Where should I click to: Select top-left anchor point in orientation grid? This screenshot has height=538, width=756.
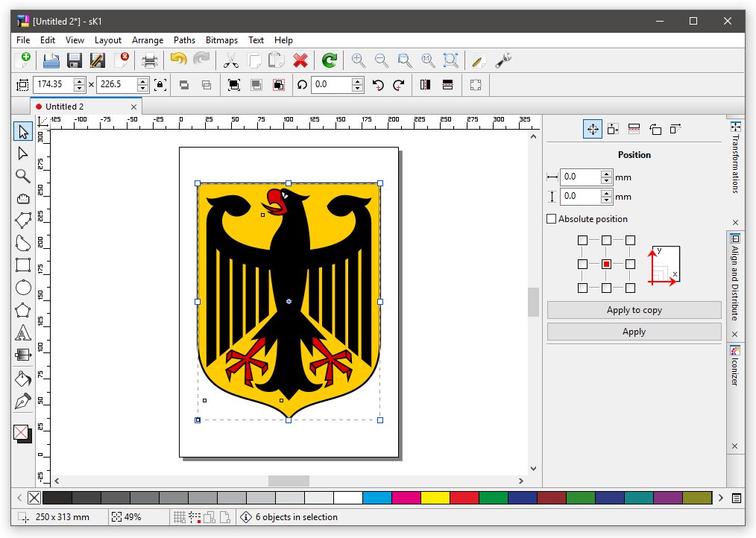click(x=582, y=240)
